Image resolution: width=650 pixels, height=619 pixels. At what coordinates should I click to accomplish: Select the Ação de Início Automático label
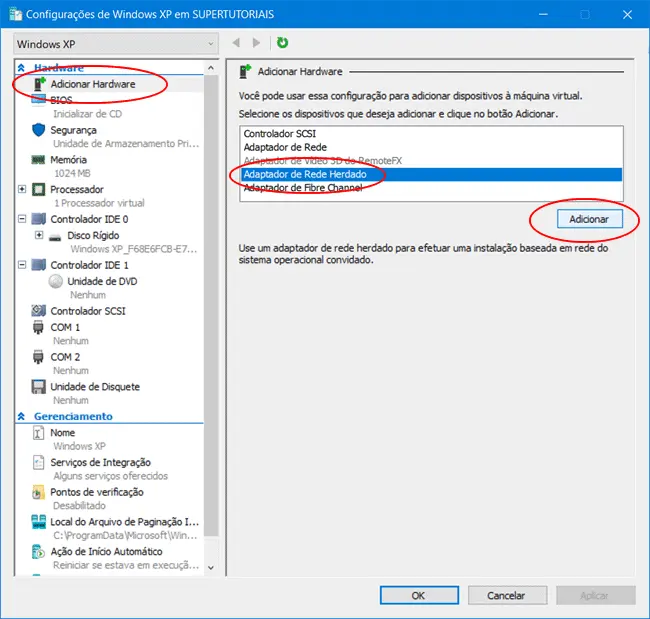(x=106, y=552)
